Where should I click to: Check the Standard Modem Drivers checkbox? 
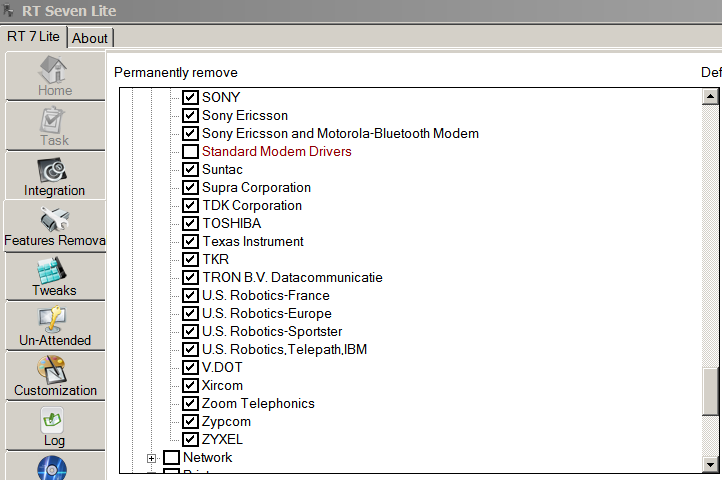click(x=190, y=151)
